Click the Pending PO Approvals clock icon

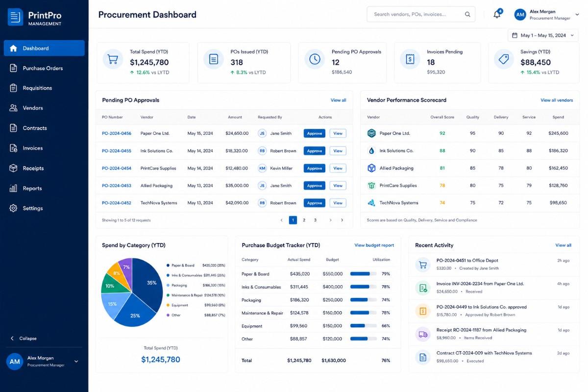315,59
